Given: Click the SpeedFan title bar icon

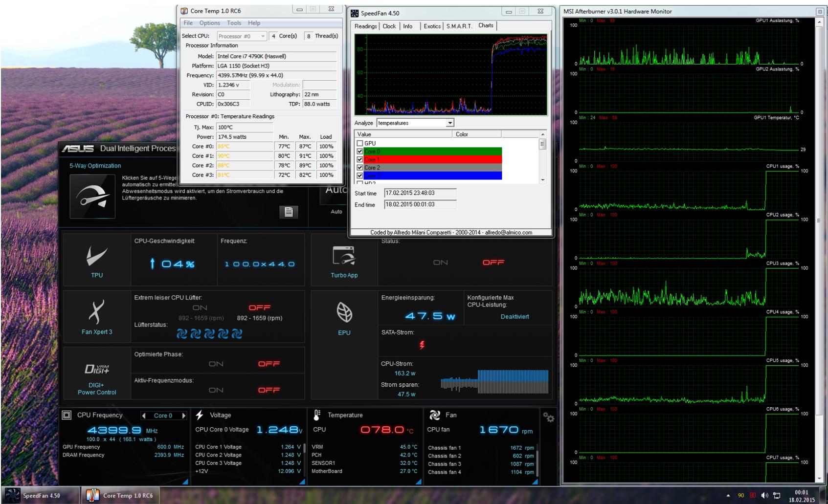Looking at the screenshot, I should tap(355, 13).
